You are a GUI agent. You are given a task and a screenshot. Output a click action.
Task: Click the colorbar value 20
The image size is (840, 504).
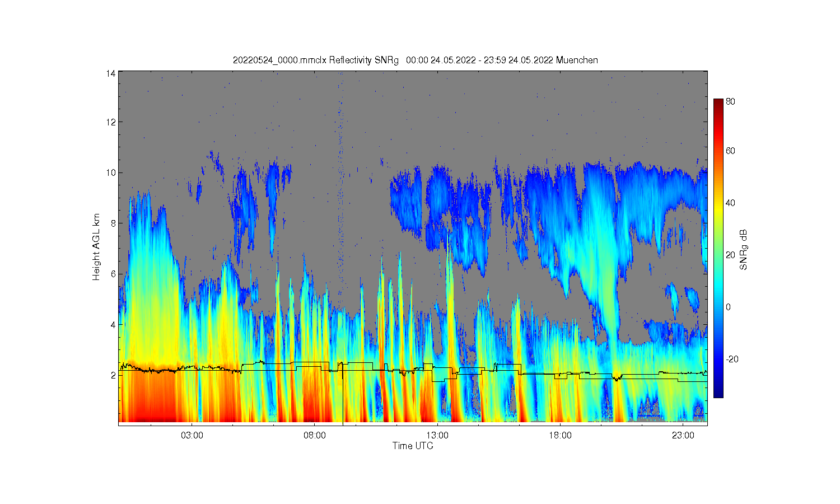coord(730,255)
